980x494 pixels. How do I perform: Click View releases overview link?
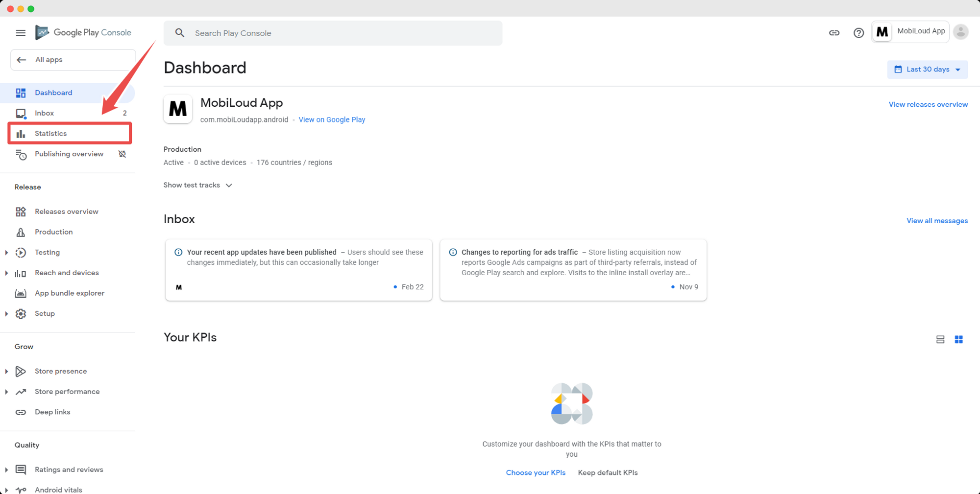pos(928,104)
